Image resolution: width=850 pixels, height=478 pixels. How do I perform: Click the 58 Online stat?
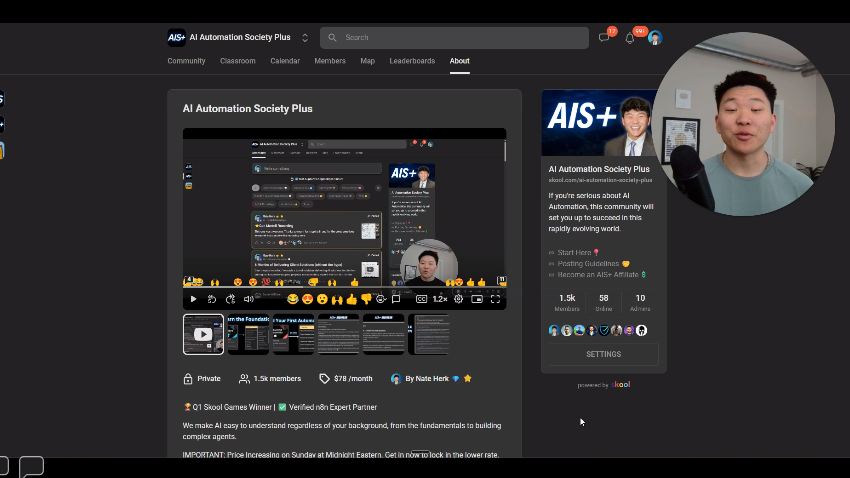603,303
